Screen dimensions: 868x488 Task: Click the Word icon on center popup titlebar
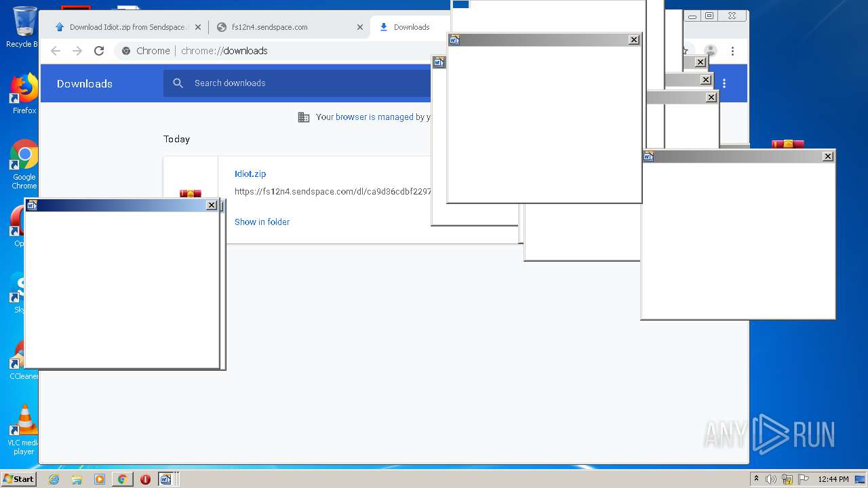[454, 40]
